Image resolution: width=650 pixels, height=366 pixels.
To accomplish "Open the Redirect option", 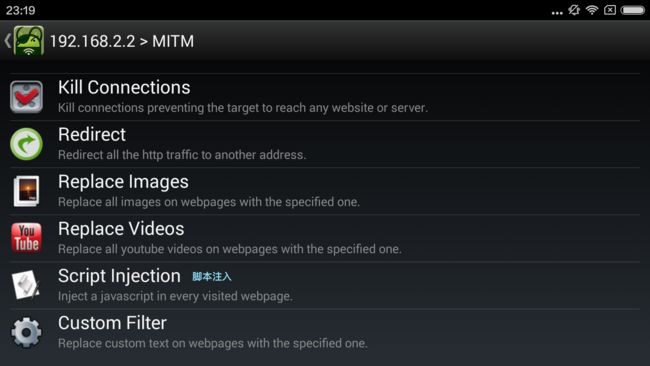I will [x=325, y=144].
